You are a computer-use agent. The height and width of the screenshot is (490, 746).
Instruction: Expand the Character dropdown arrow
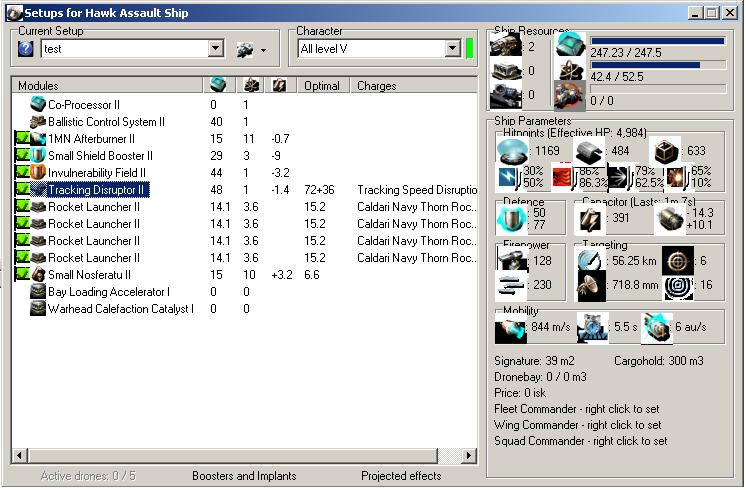(452, 48)
